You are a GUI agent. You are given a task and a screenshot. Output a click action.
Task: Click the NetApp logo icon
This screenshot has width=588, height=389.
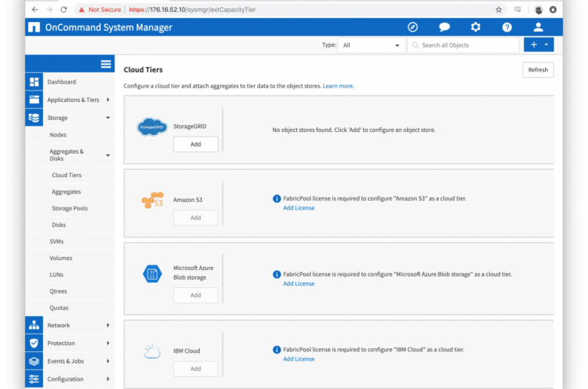34,27
